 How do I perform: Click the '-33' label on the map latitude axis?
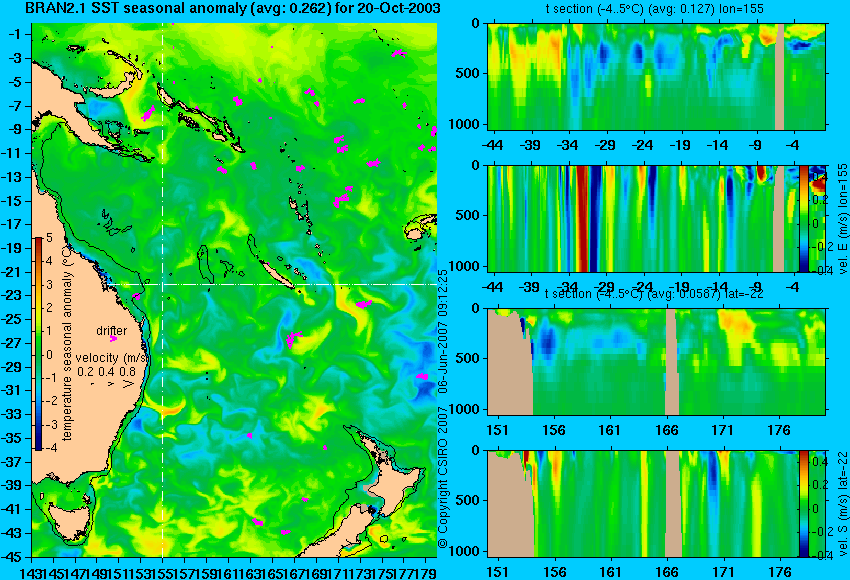[12, 414]
